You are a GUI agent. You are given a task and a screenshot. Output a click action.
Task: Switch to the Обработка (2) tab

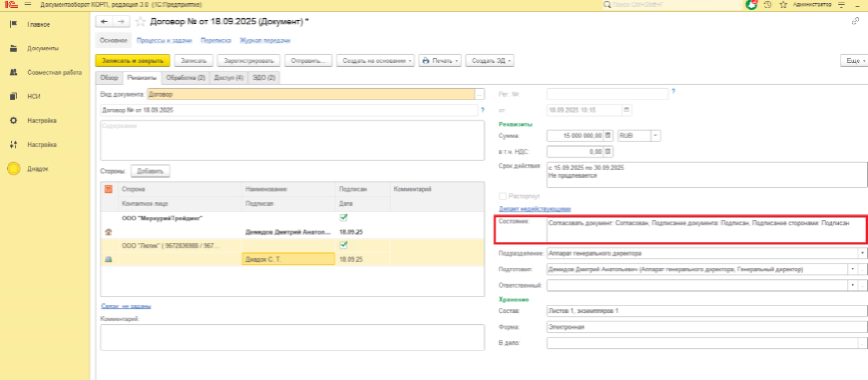(185, 78)
